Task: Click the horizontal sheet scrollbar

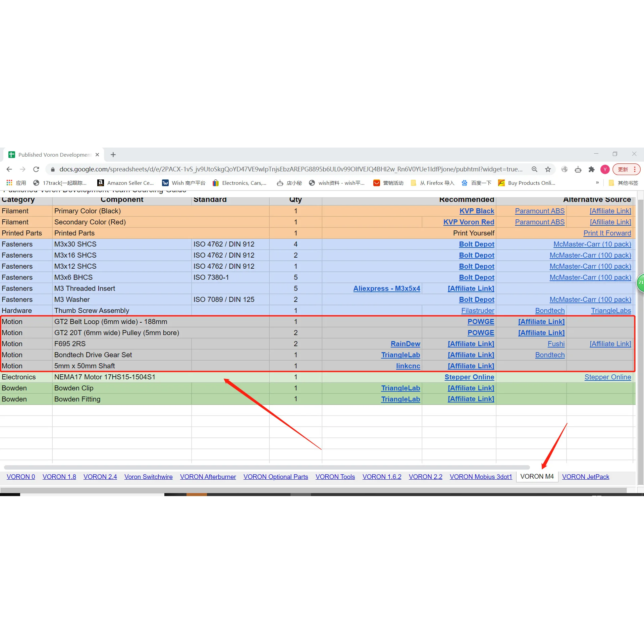Action: pyautogui.click(x=267, y=467)
